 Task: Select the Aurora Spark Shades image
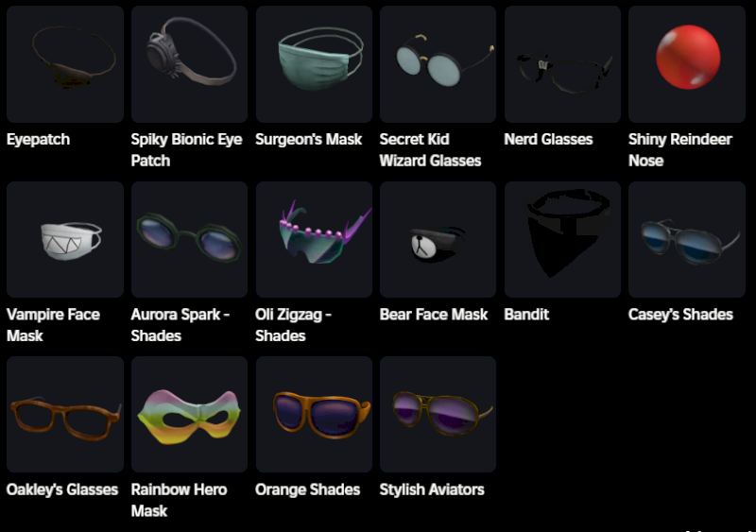coord(190,239)
